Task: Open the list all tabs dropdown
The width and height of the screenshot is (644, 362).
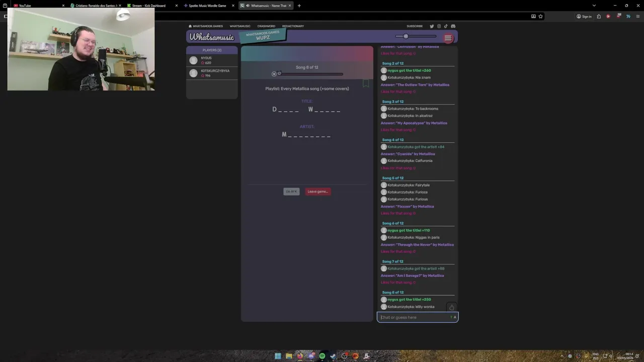Action: click(x=594, y=6)
